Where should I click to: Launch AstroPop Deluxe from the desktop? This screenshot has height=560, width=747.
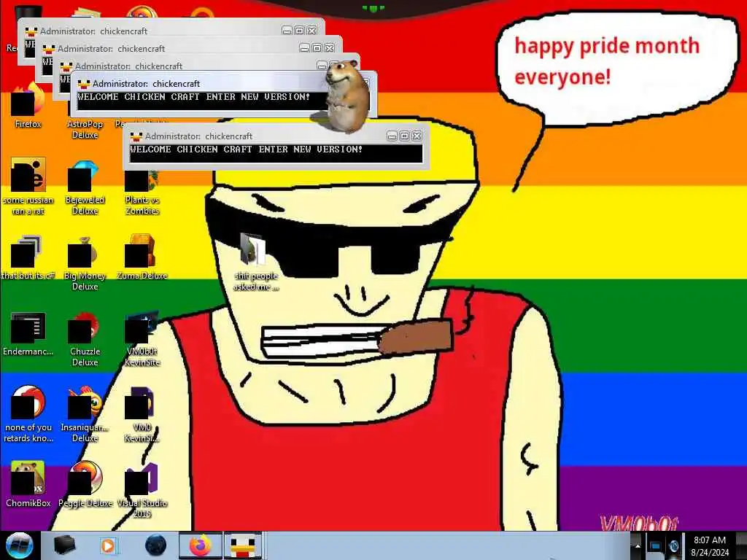pyautogui.click(x=85, y=129)
